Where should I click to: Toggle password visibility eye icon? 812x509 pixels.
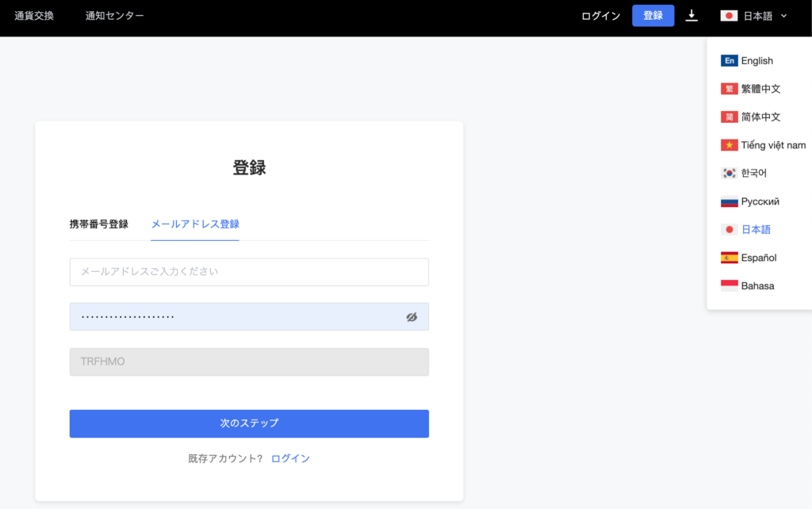point(412,317)
